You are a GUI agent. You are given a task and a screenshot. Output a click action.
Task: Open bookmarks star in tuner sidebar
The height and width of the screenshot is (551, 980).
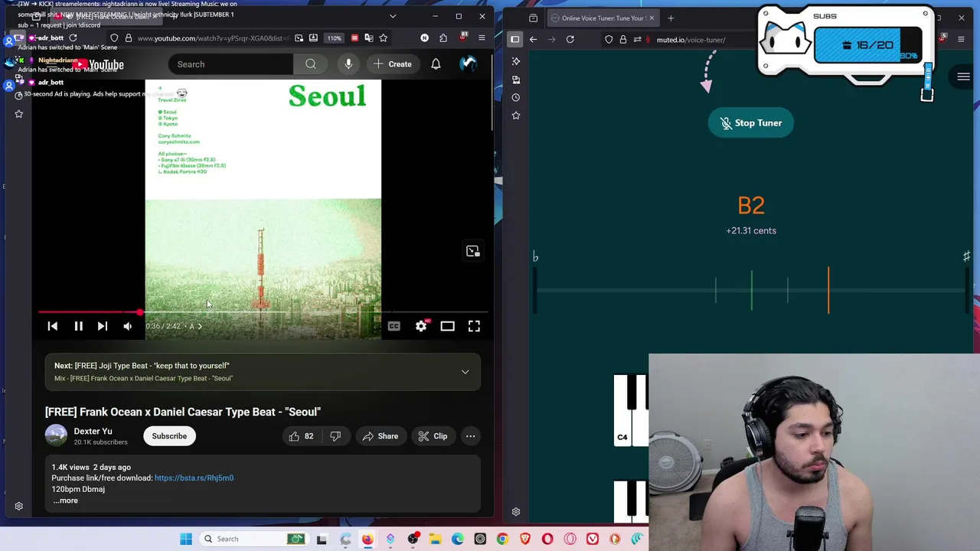click(x=516, y=115)
